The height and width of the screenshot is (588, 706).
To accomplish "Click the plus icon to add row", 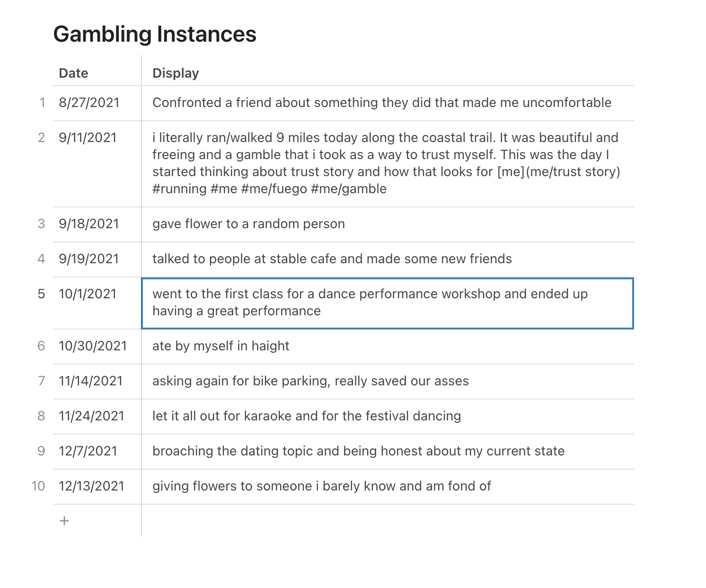I will pyautogui.click(x=64, y=521).
